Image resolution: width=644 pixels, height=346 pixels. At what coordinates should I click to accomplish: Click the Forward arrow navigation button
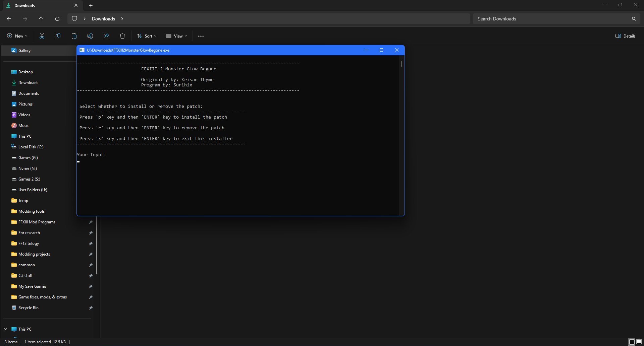(25, 19)
